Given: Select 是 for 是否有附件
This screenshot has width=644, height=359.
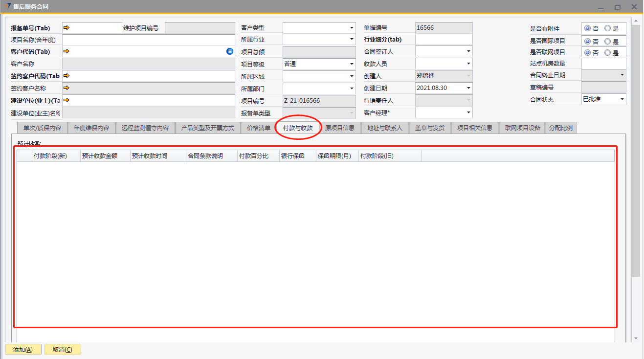Looking at the screenshot, I should (x=608, y=29).
